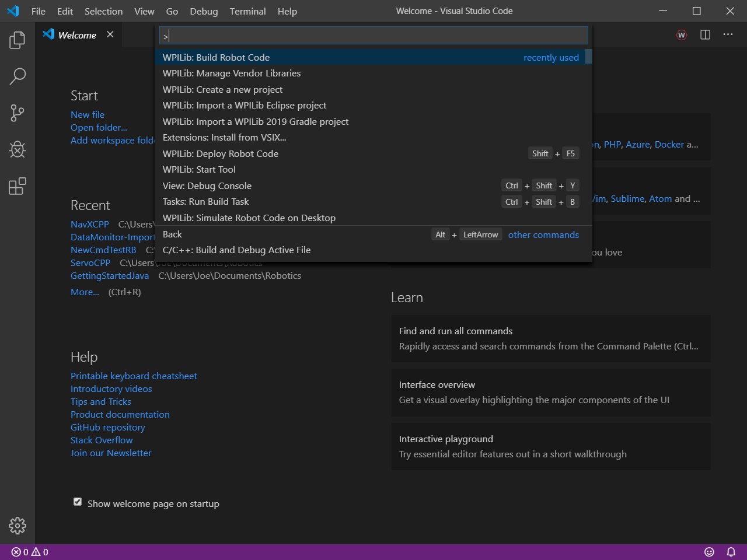Open the Terminal menu
Screen dimensions: 747x560
click(247, 11)
